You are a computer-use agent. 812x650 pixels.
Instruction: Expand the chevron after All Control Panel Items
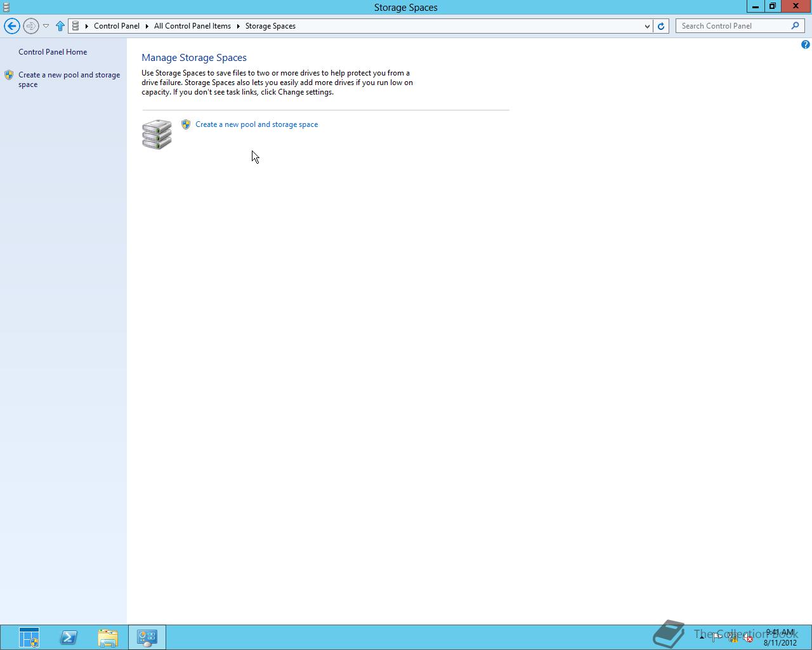pos(239,26)
